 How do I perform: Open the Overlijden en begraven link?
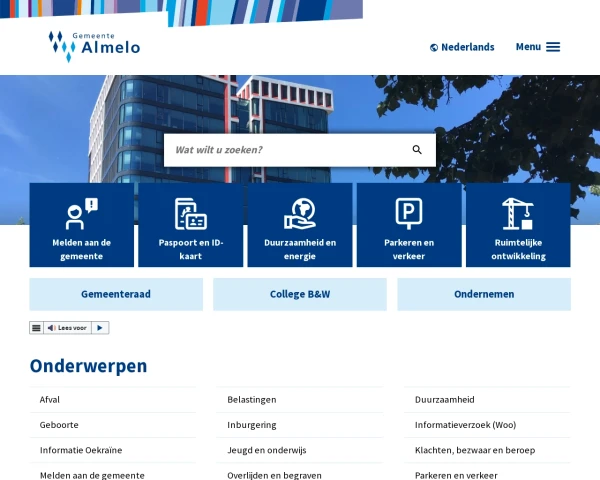click(x=274, y=475)
